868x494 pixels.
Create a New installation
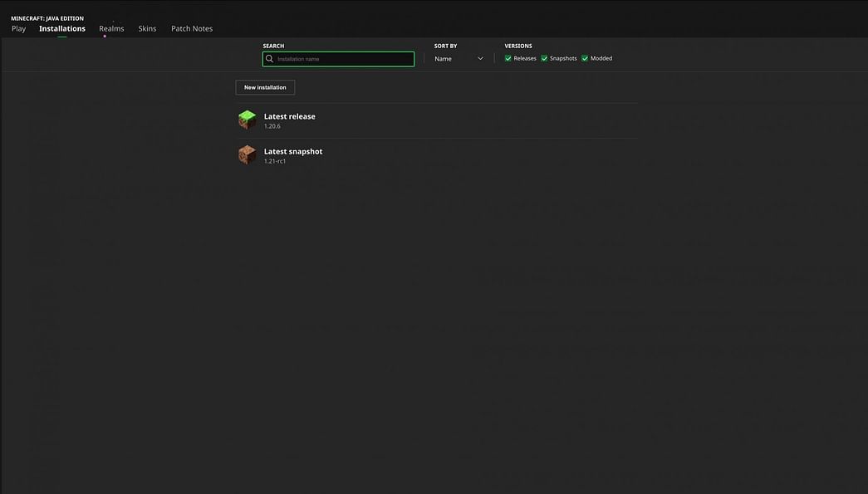pos(265,87)
